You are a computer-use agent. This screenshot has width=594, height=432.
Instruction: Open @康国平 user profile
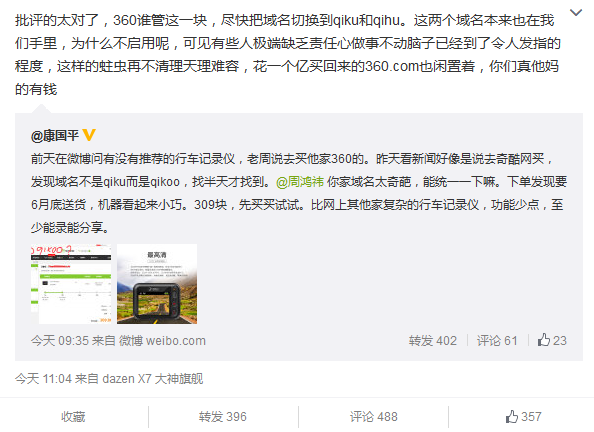point(55,135)
